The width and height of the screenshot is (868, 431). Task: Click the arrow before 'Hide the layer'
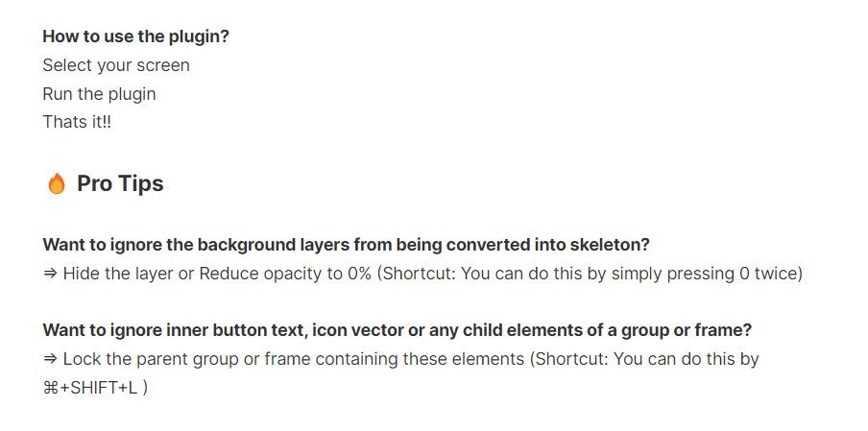click(50, 274)
